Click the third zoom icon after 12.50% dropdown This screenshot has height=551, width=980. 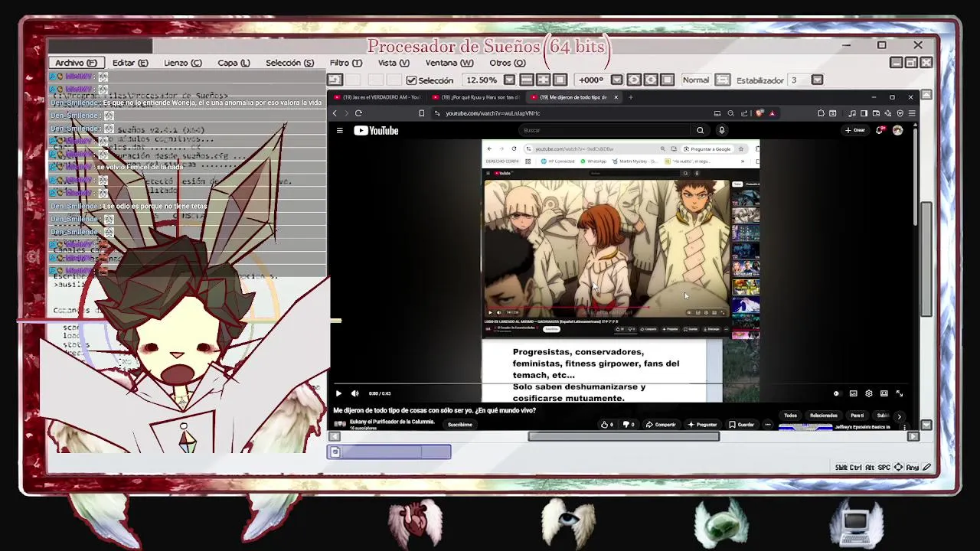tap(560, 80)
